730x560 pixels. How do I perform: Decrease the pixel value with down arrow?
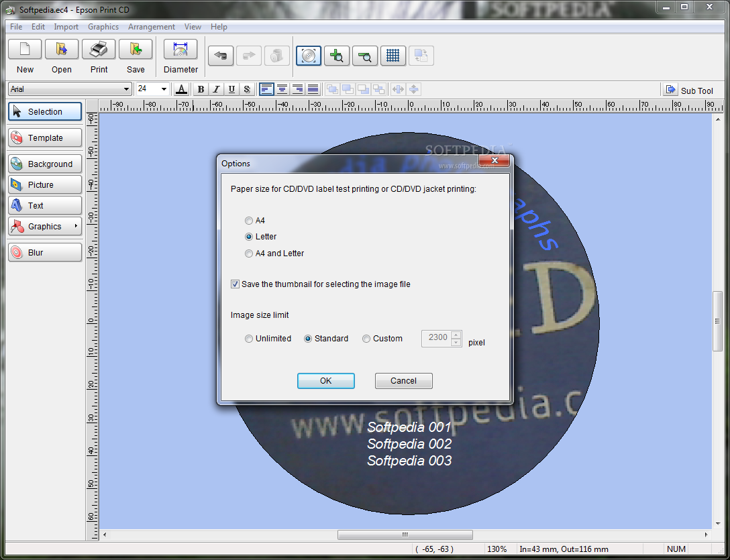(x=456, y=343)
